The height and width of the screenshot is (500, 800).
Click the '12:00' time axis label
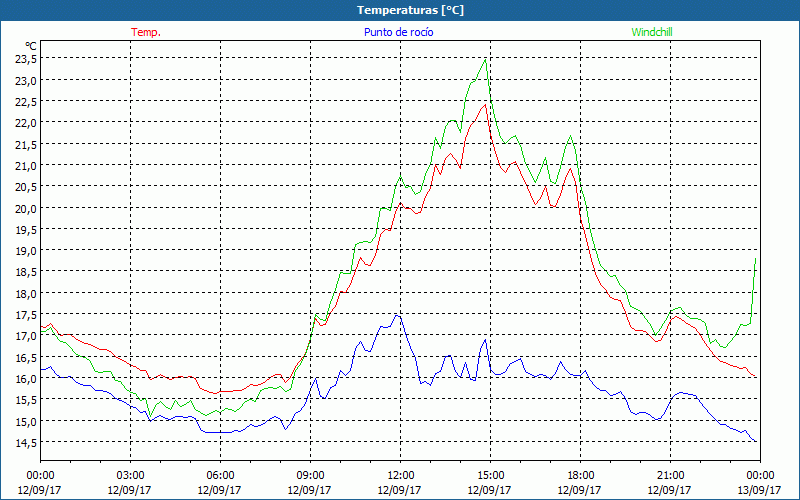400,476
